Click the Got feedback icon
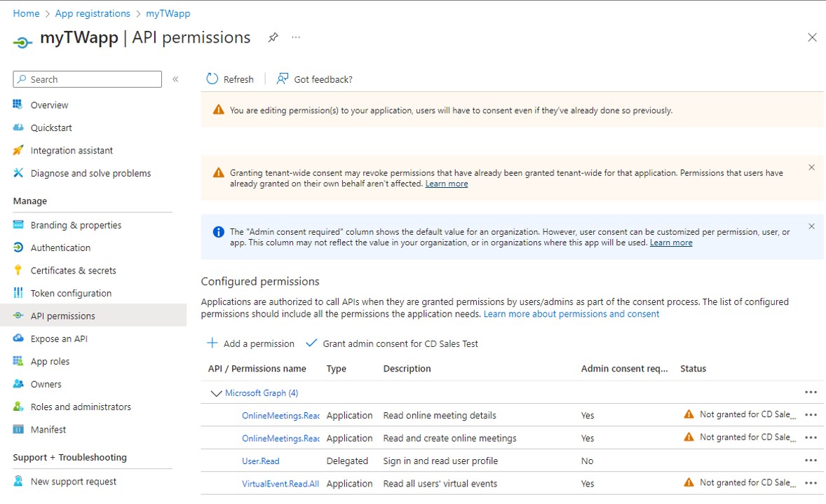The height and width of the screenshot is (504, 826). pos(283,79)
